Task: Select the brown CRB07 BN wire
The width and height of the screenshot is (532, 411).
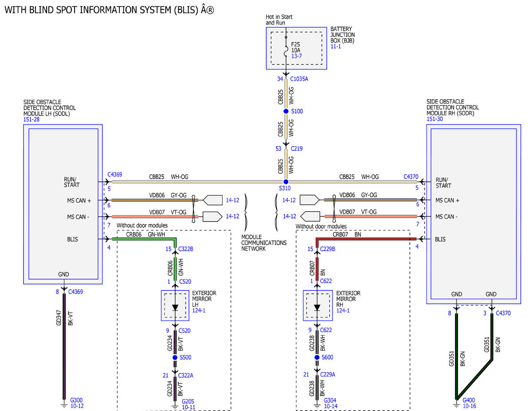Action: click(366, 239)
